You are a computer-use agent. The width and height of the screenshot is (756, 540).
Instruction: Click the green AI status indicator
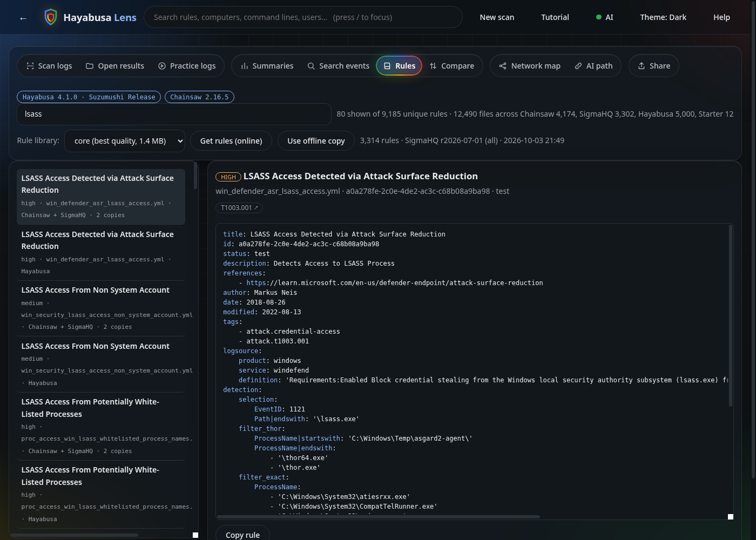604,17
